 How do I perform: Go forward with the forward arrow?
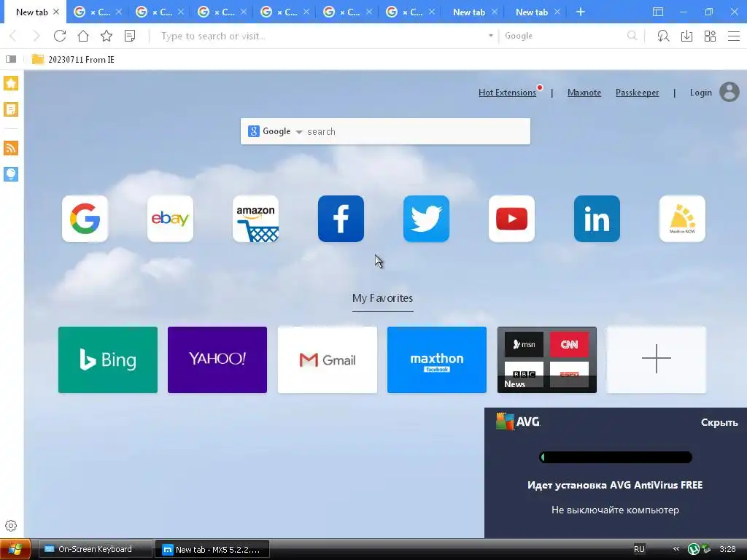point(36,36)
